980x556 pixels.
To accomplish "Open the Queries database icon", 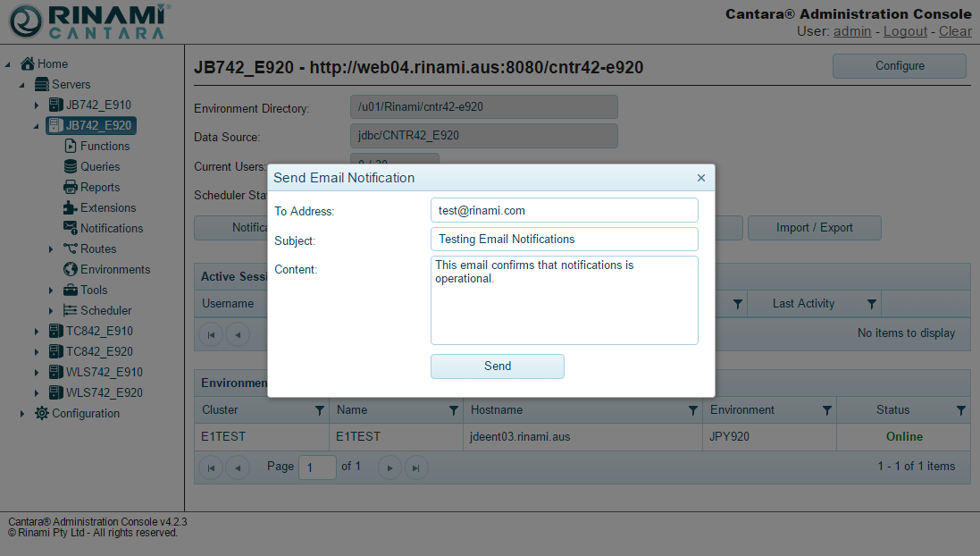I will point(71,166).
